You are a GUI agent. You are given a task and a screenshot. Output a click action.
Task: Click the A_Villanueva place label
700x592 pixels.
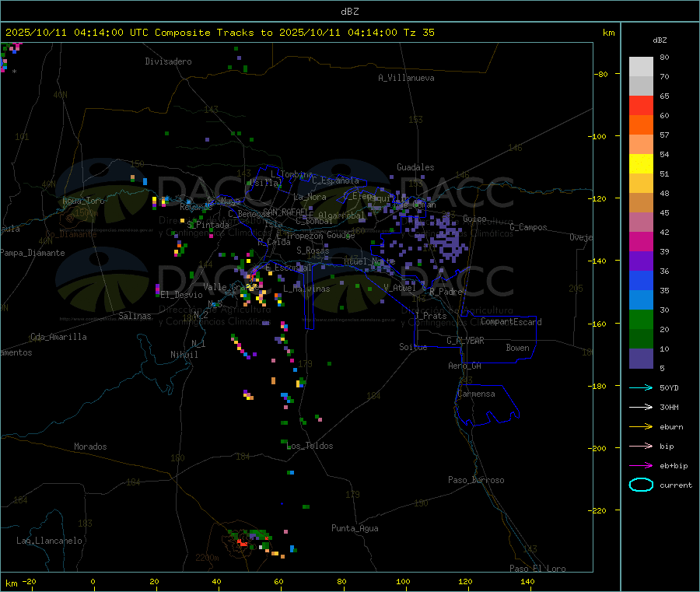click(x=406, y=78)
